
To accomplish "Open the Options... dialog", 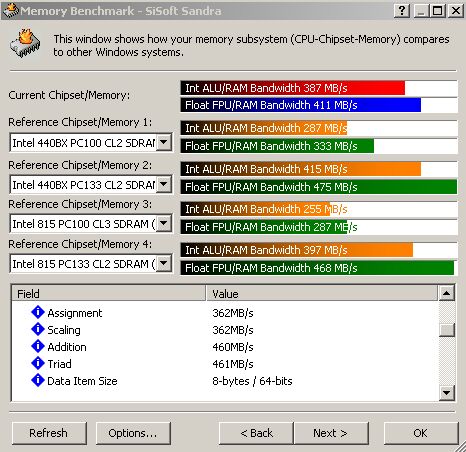I will point(133,433).
